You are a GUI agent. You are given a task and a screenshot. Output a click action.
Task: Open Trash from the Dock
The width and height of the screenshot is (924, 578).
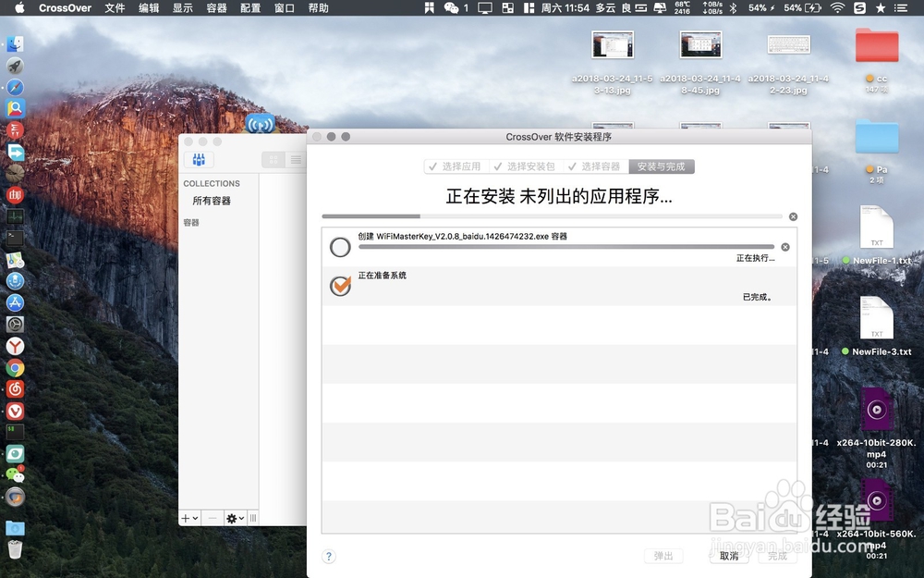click(15, 548)
